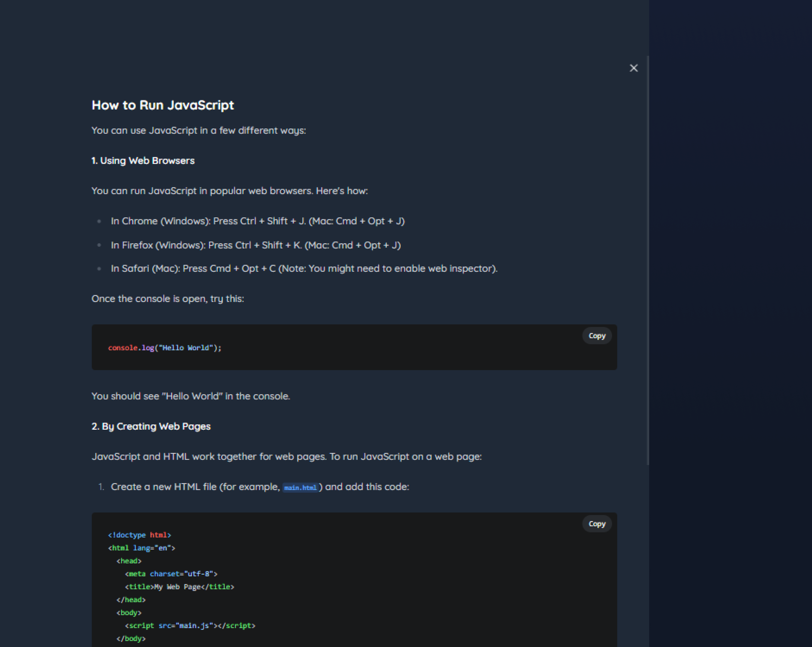
Task: Click the 'In Firefox (Windows)' bullet line
Action: point(256,245)
